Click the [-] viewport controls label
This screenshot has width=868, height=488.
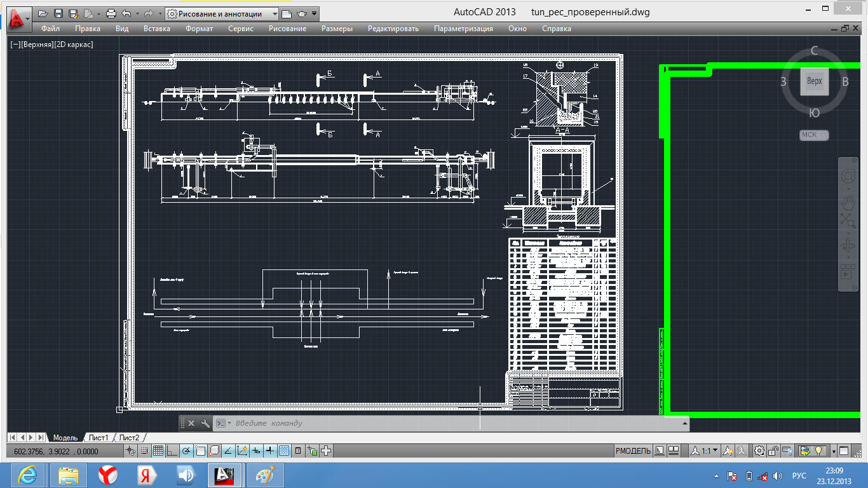(15, 45)
